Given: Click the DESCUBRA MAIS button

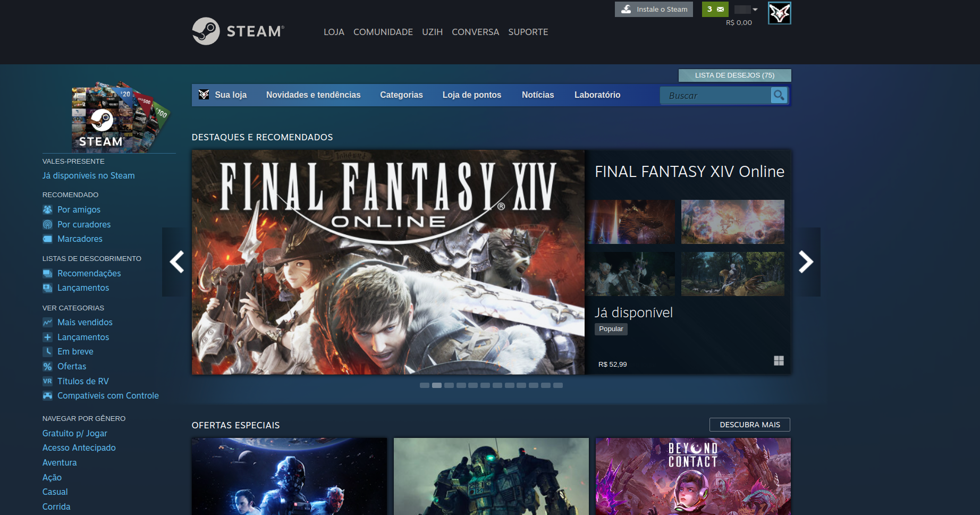Looking at the screenshot, I should [x=749, y=425].
